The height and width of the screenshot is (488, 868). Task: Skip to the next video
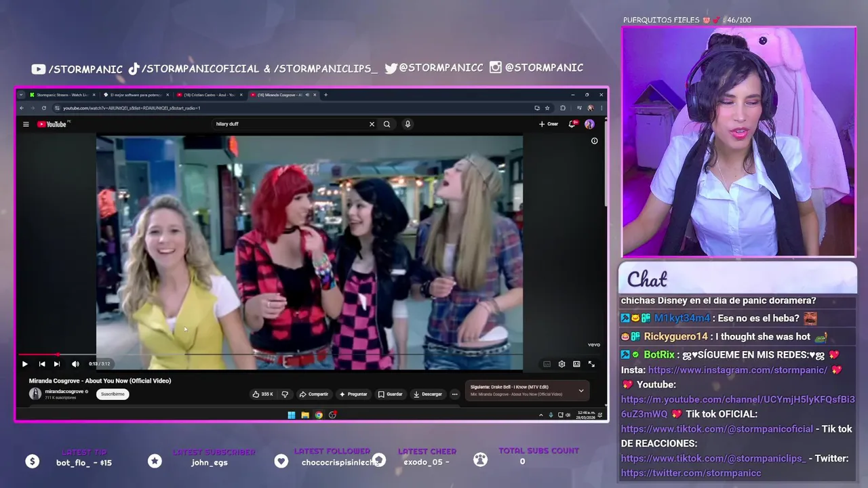[57, 364]
